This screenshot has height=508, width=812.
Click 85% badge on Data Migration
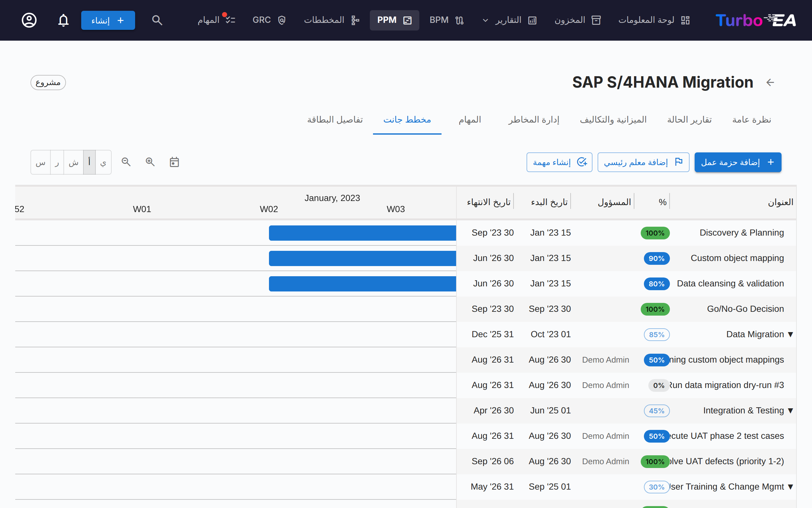pyautogui.click(x=657, y=335)
